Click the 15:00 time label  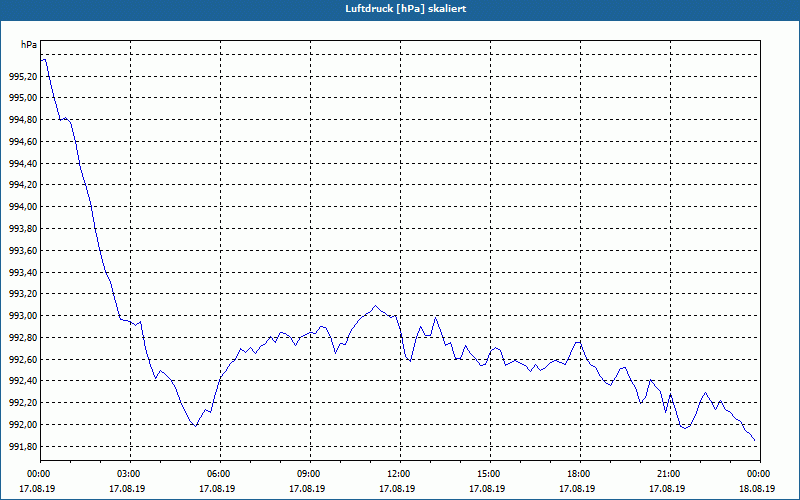[490, 474]
